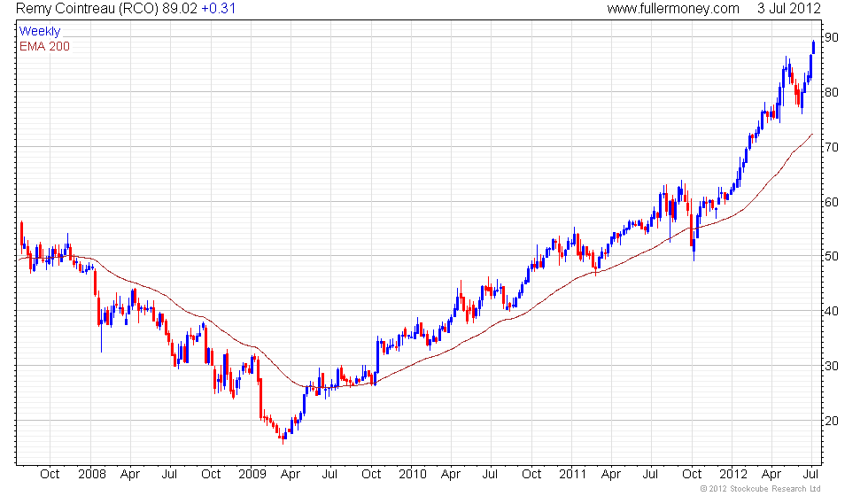Click the 2010 year label on time axis
This screenshot has height=496, width=868.
pos(413,475)
